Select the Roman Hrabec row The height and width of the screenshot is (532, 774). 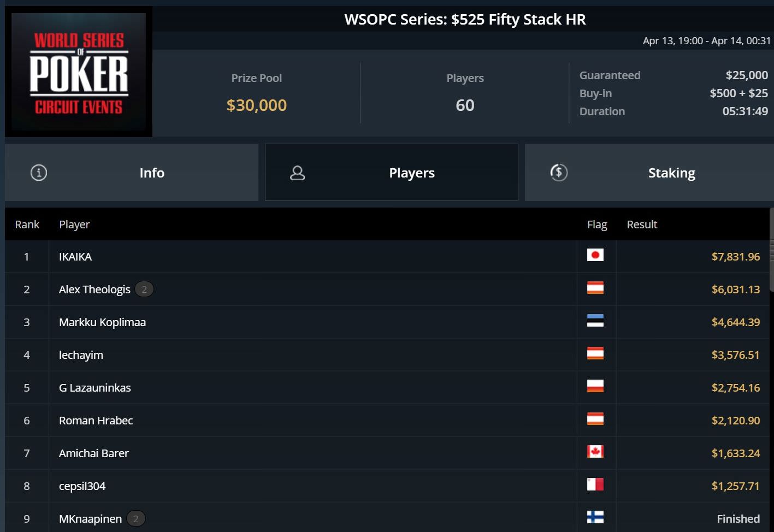387,421
